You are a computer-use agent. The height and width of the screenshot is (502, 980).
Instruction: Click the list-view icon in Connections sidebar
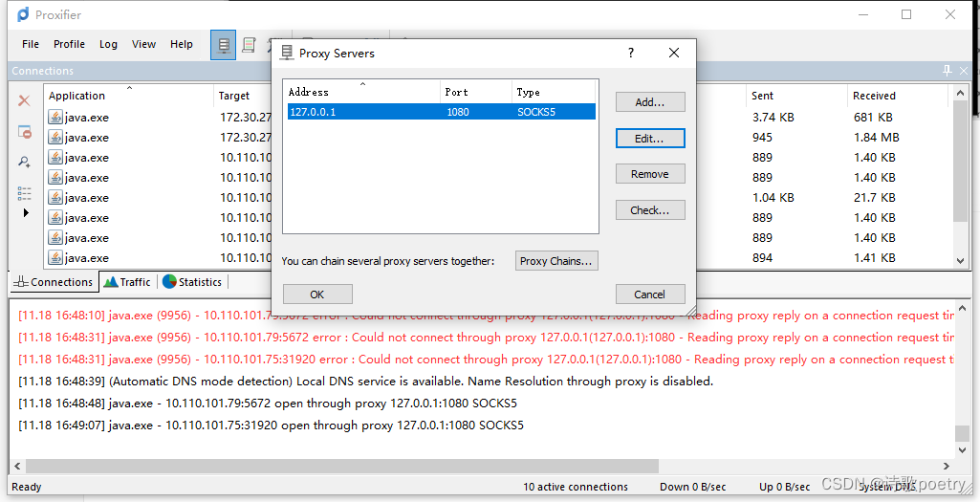coord(24,193)
